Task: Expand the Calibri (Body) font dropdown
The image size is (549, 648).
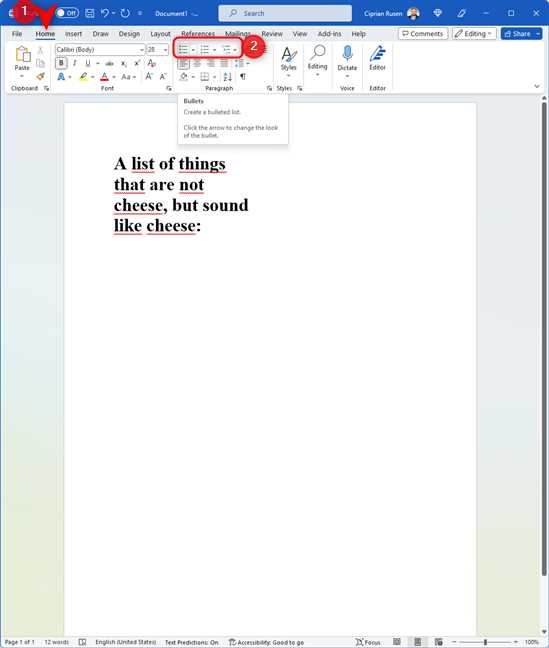Action: (142, 50)
